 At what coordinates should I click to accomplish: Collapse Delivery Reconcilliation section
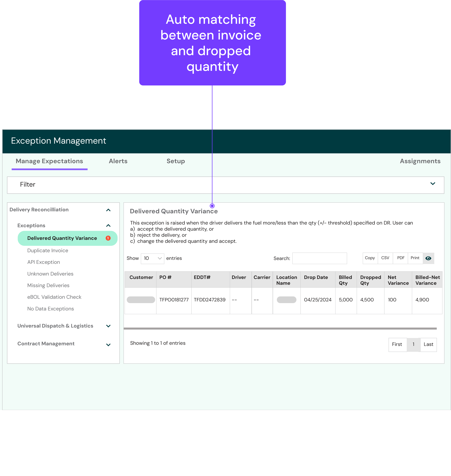coord(108,210)
